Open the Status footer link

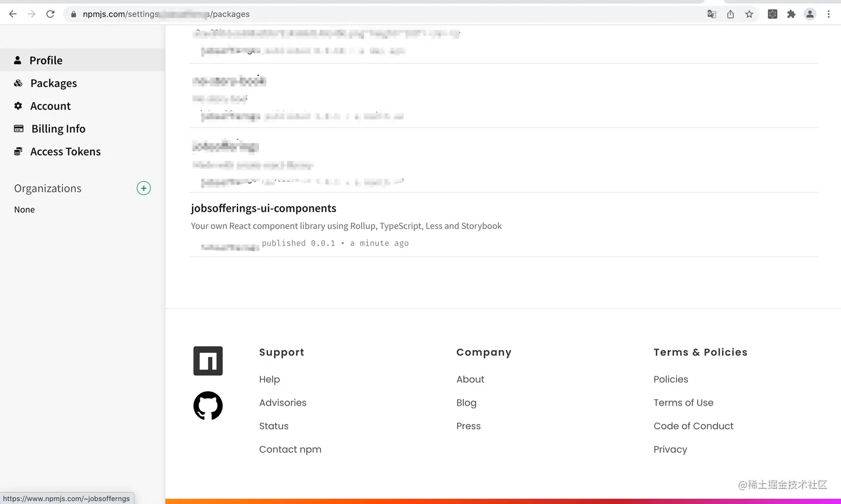coord(274,426)
